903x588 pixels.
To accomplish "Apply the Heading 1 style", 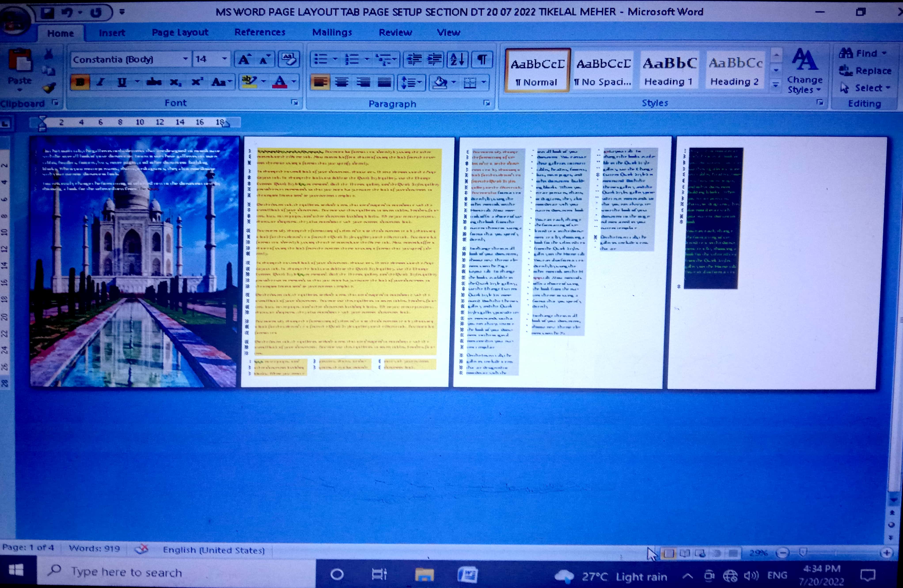I will (669, 71).
